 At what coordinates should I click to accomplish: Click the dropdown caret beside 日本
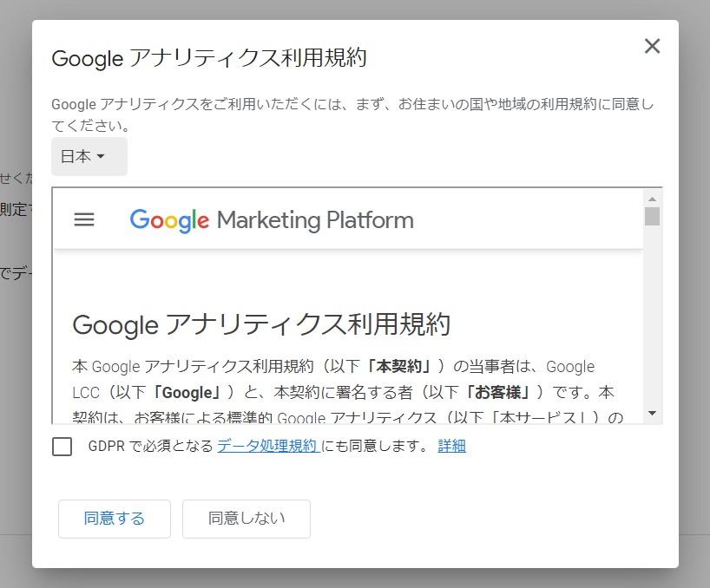pos(99,157)
